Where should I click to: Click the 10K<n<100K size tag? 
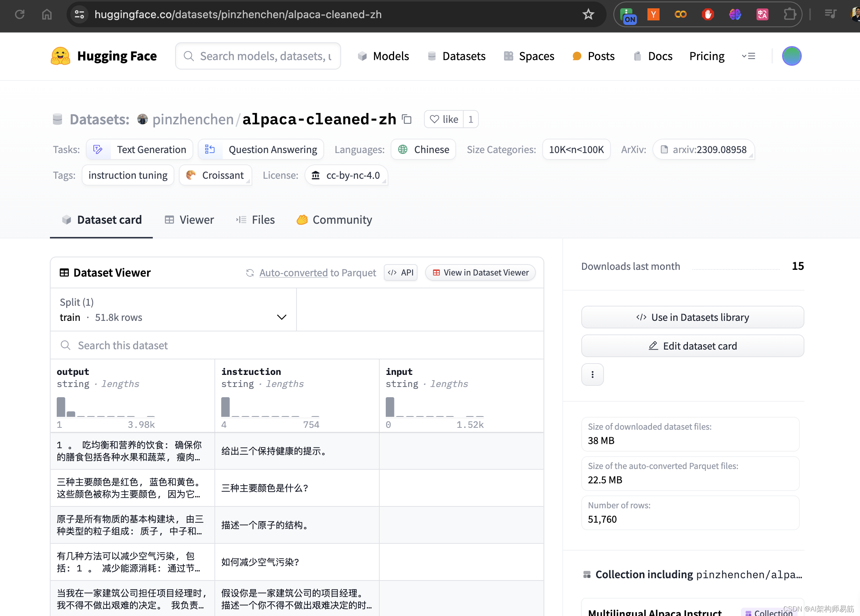click(576, 150)
